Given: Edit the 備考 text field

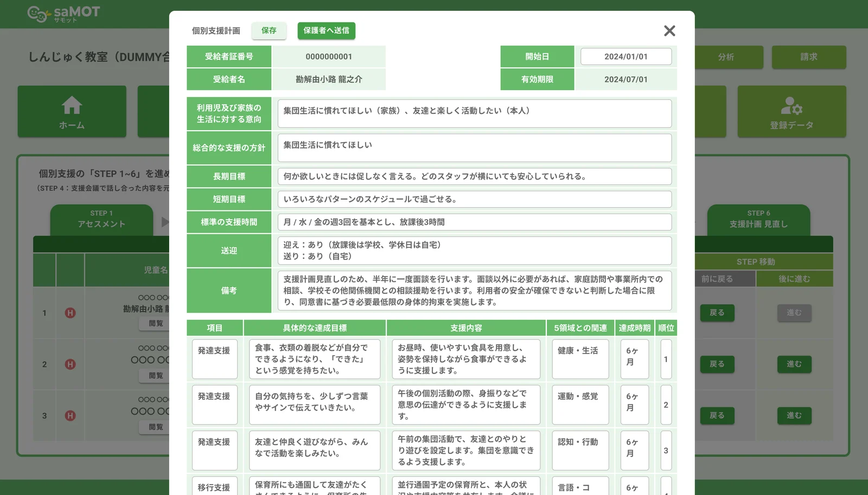Looking at the screenshot, I should 475,291.
